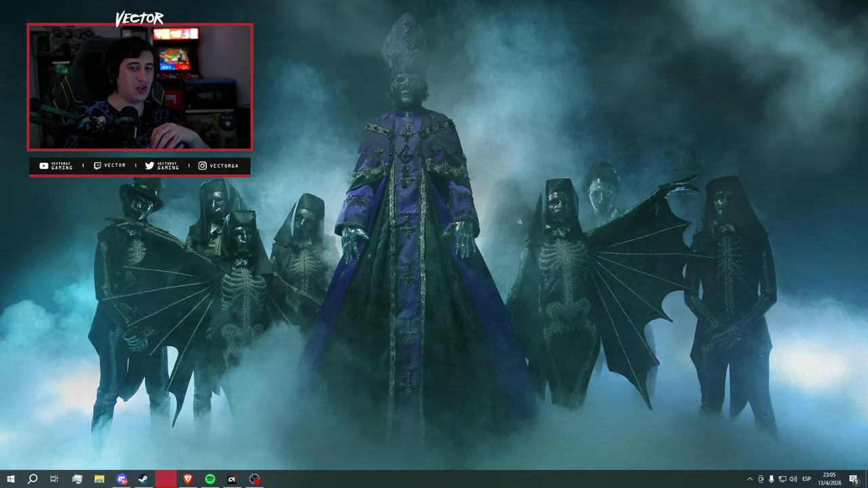Click the microphone tray icon
Viewport: 868px width, 488px height.
coord(772,479)
